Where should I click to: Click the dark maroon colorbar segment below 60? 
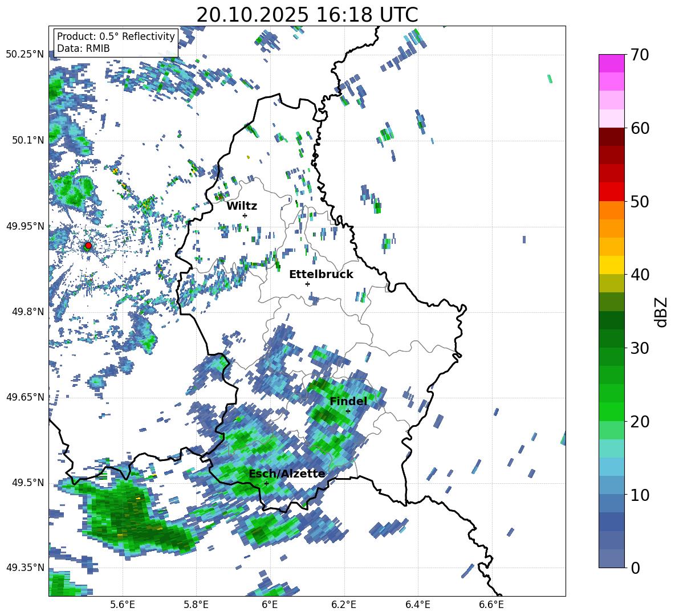611,137
